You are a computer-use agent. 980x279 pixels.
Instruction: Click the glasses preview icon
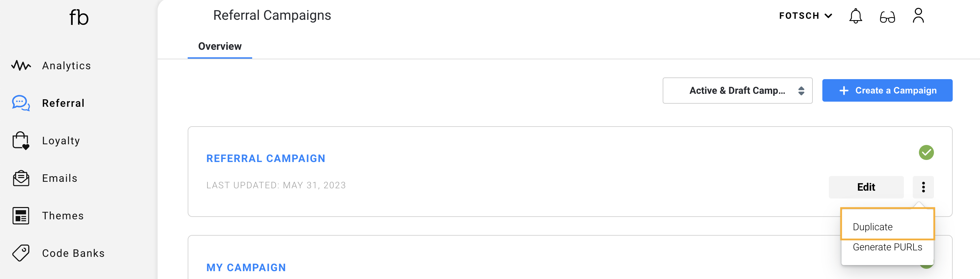[887, 17]
